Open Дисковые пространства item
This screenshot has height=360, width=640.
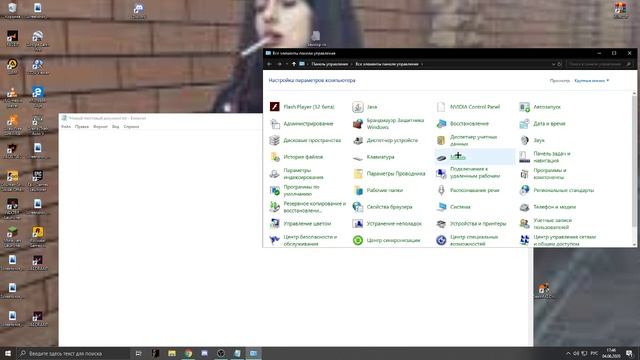305,140
